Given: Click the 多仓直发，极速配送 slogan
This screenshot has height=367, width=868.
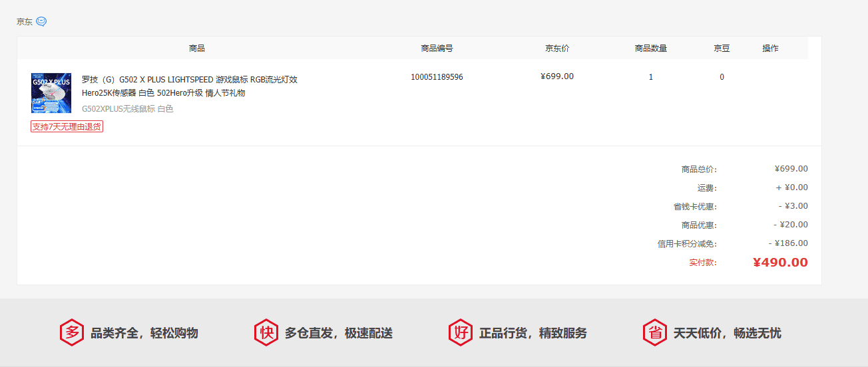Looking at the screenshot, I should tap(339, 333).
